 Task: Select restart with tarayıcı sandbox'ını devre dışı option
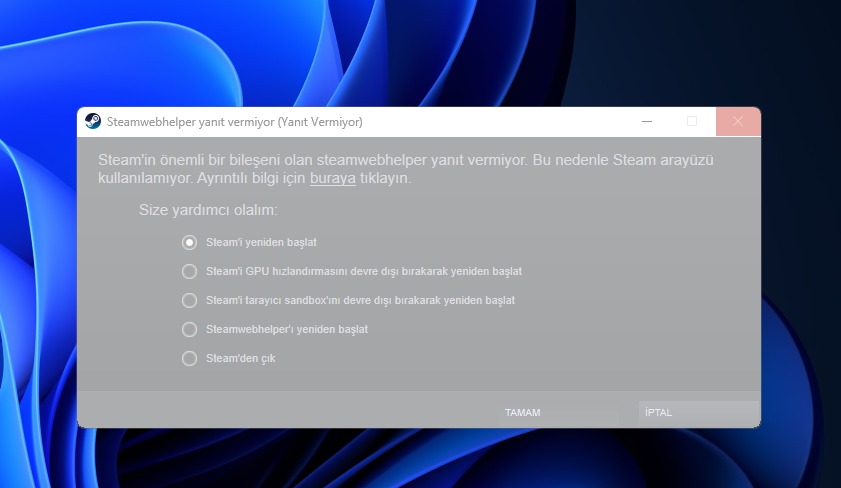click(x=189, y=300)
